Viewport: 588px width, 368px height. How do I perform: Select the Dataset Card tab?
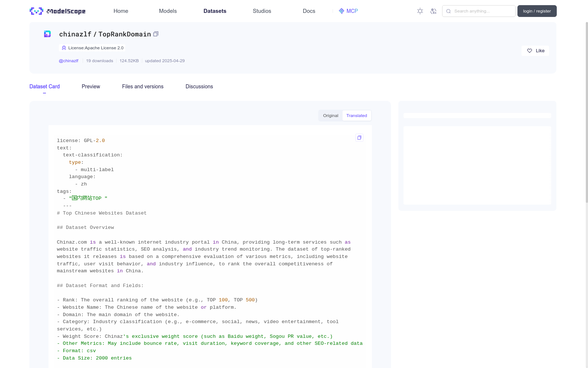click(x=44, y=86)
